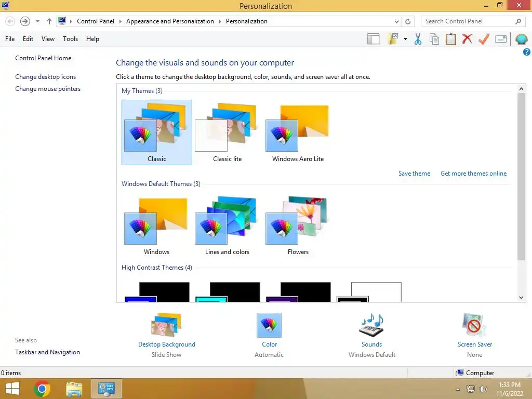Viewport: 532px width, 399px height.
Task: Select the white high contrast theme
Action: point(369,292)
